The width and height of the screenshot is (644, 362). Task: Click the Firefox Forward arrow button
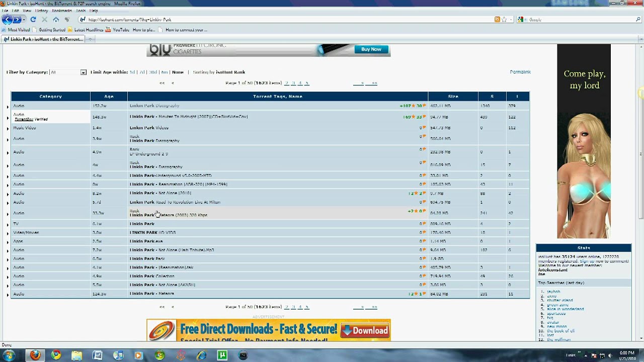pyautogui.click(x=17, y=20)
